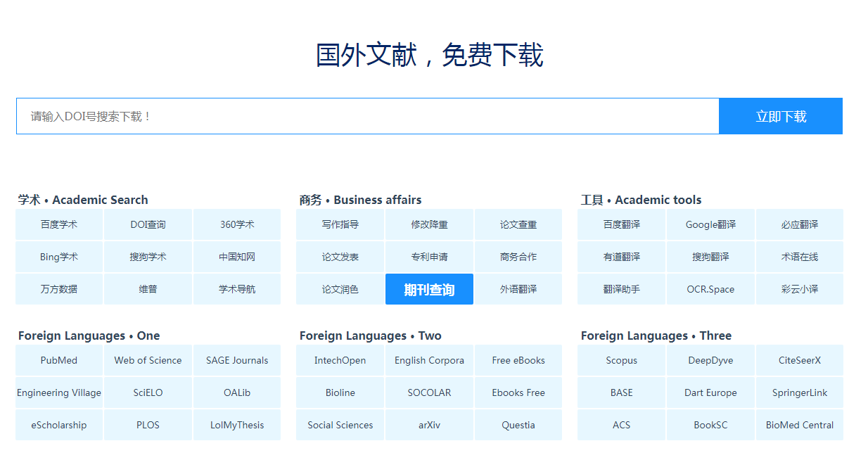868x460 pixels.
Task: Go to Engineering Village
Action: pyautogui.click(x=59, y=392)
